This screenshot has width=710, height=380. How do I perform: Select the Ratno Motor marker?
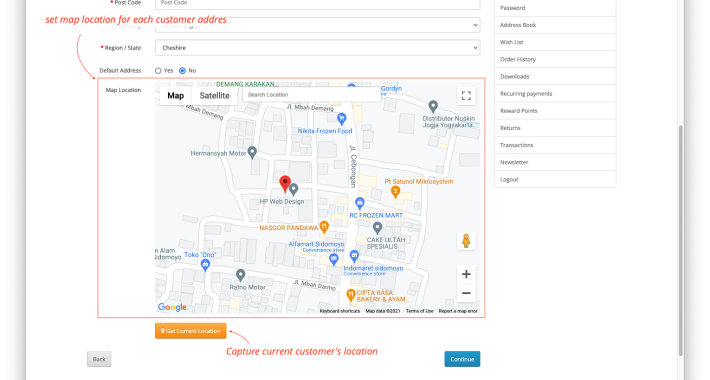coord(240,274)
